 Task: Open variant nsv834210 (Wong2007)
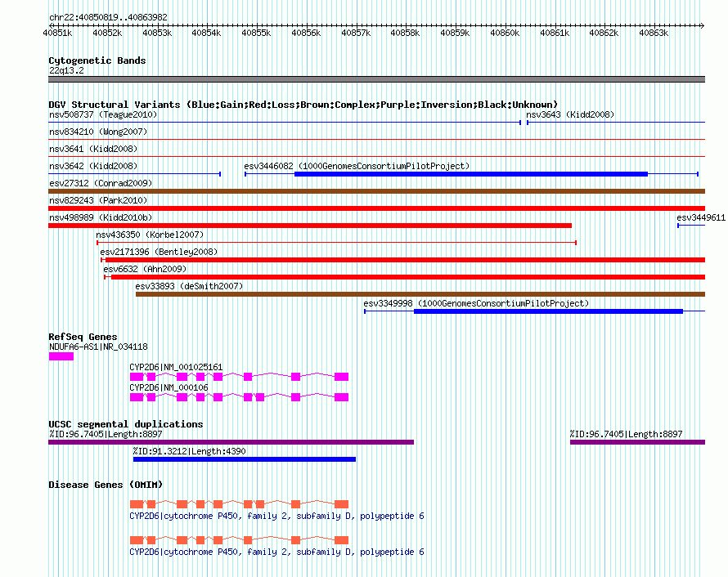[x=98, y=132]
